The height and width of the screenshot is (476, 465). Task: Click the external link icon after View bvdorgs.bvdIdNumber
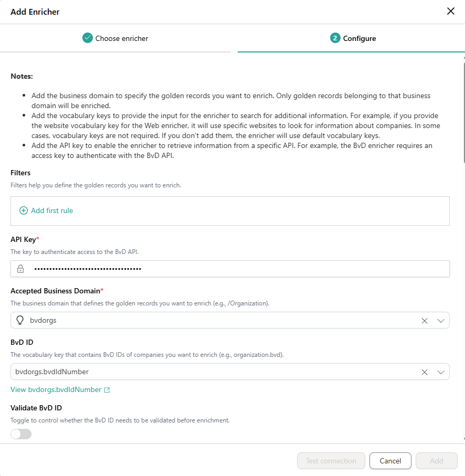point(107,390)
